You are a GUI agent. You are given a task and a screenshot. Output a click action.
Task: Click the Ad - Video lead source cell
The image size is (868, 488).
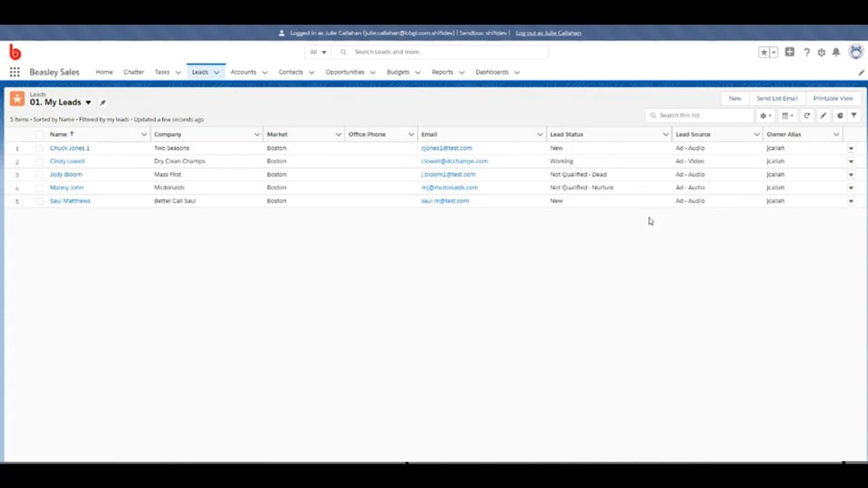pos(690,161)
